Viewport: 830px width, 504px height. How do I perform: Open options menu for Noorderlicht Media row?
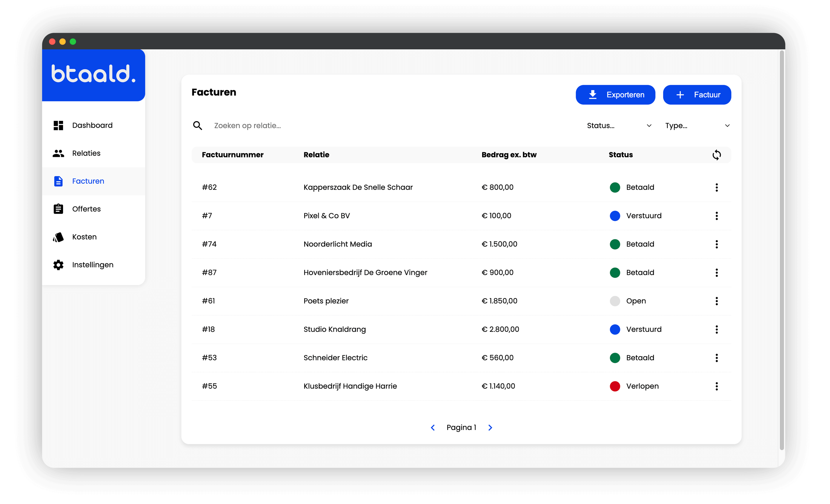pyautogui.click(x=717, y=244)
